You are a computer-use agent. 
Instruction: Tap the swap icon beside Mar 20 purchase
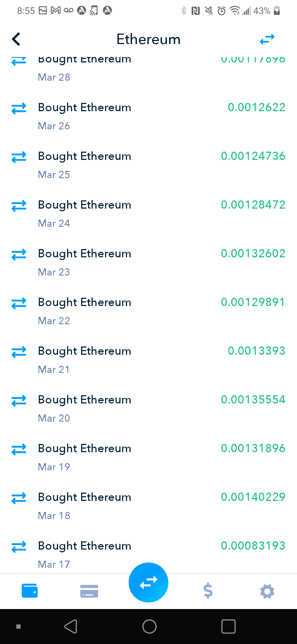pos(19,401)
